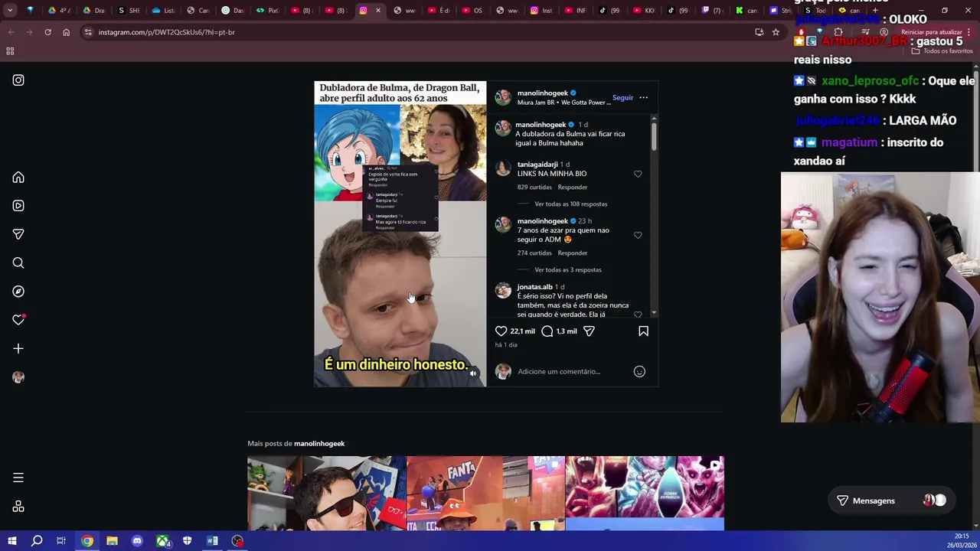Open taniagaidarji's profile name
This screenshot has height=551, width=980.
point(537,165)
